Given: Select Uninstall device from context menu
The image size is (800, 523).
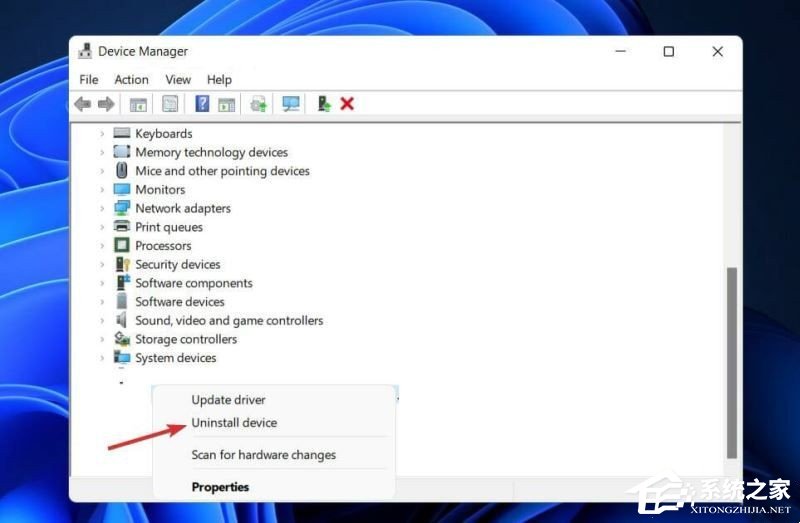Looking at the screenshot, I should pos(234,423).
